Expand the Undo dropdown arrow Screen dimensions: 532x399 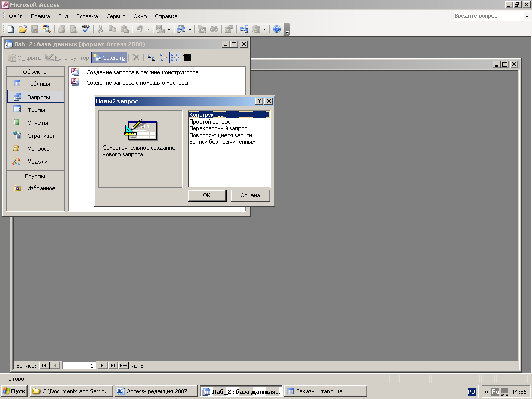(148, 29)
